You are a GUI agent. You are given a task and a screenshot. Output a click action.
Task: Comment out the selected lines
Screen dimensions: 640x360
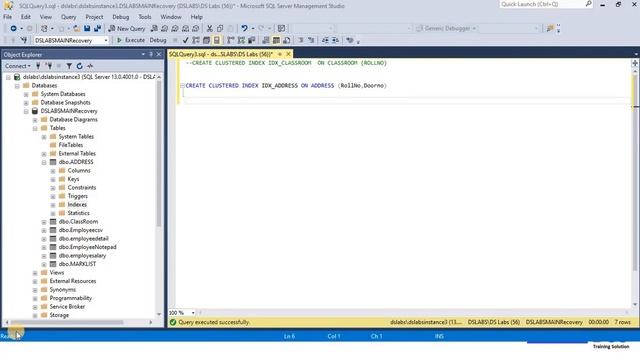click(301, 40)
